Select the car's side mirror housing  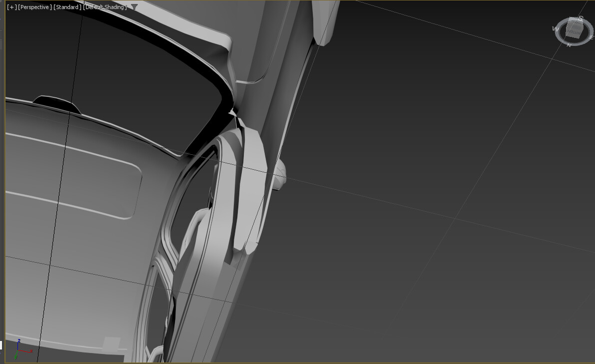click(280, 174)
